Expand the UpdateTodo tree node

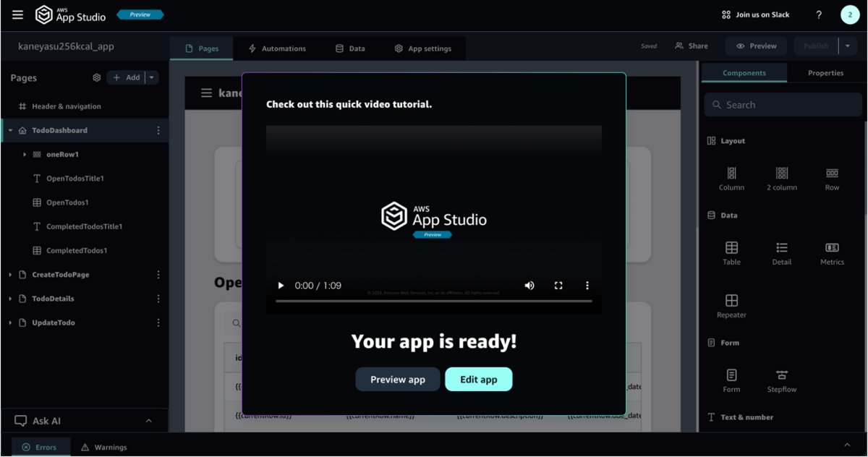point(10,323)
